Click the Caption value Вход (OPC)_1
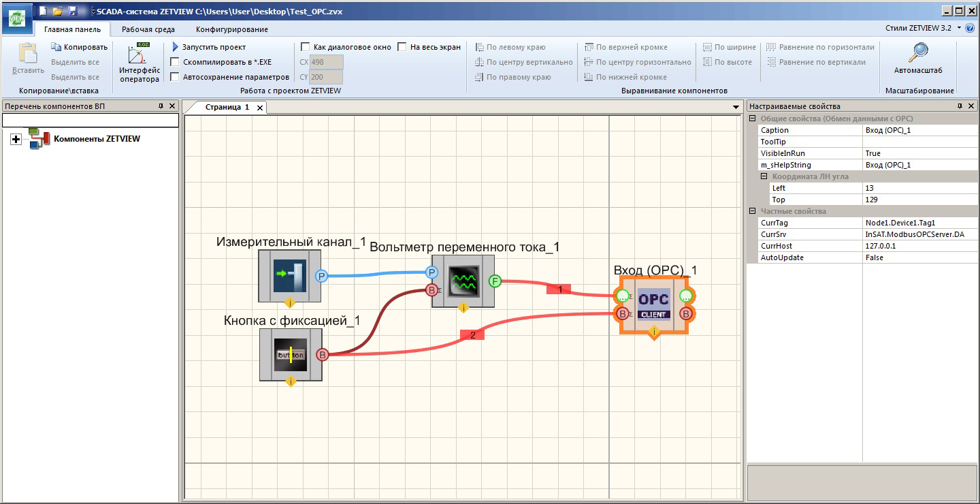Screen dimensions: 980x504 pos(920,130)
